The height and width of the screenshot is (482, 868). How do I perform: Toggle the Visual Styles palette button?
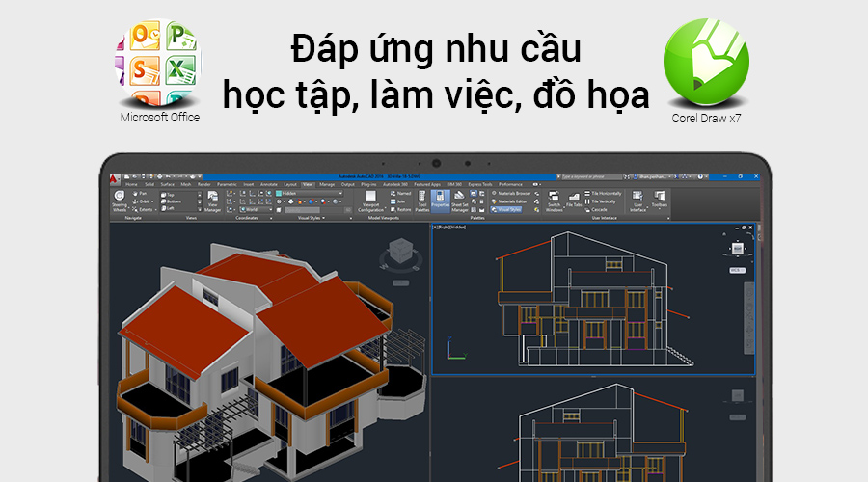click(506, 210)
